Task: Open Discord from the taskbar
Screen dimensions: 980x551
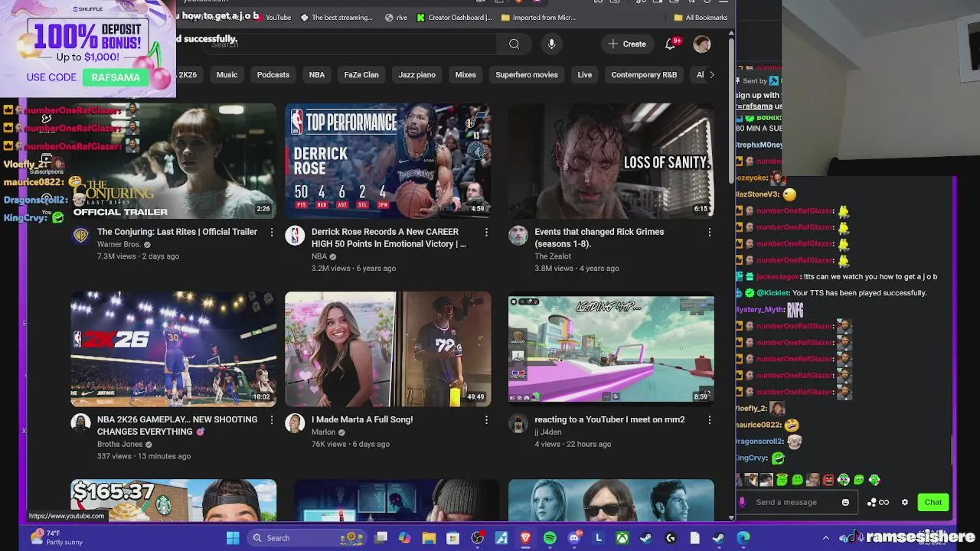Action: point(574,538)
